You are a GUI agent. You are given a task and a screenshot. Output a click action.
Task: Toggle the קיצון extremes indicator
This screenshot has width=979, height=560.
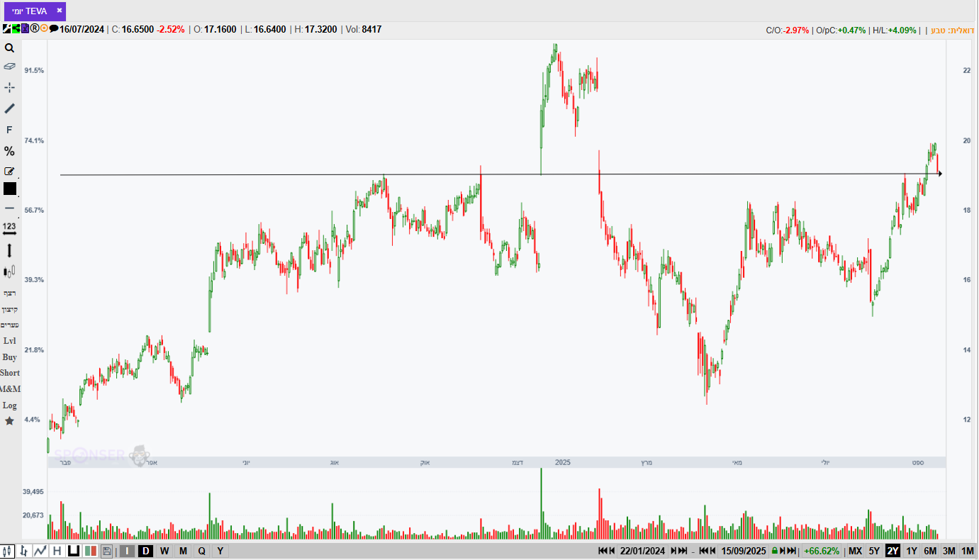pyautogui.click(x=10, y=309)
